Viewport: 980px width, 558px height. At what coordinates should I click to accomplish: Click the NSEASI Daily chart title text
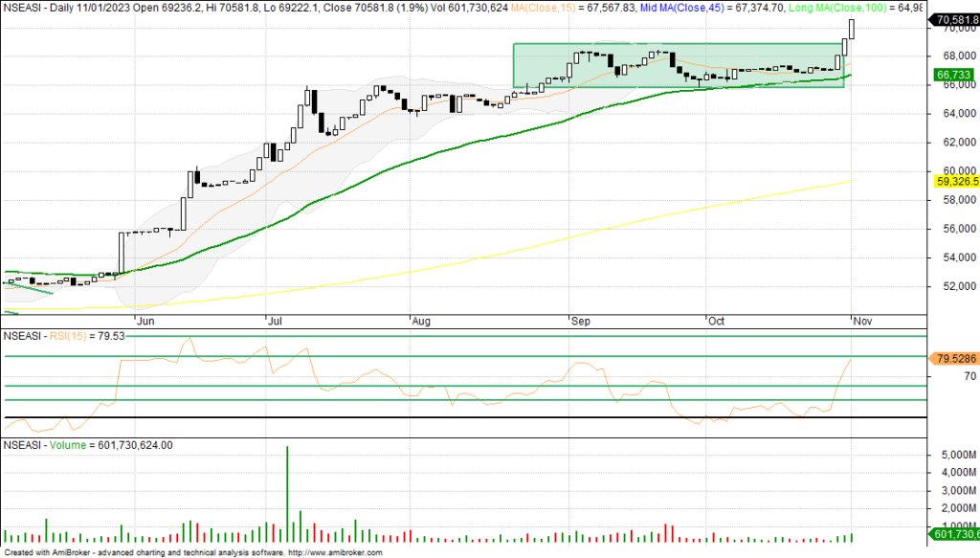(57, 7)
